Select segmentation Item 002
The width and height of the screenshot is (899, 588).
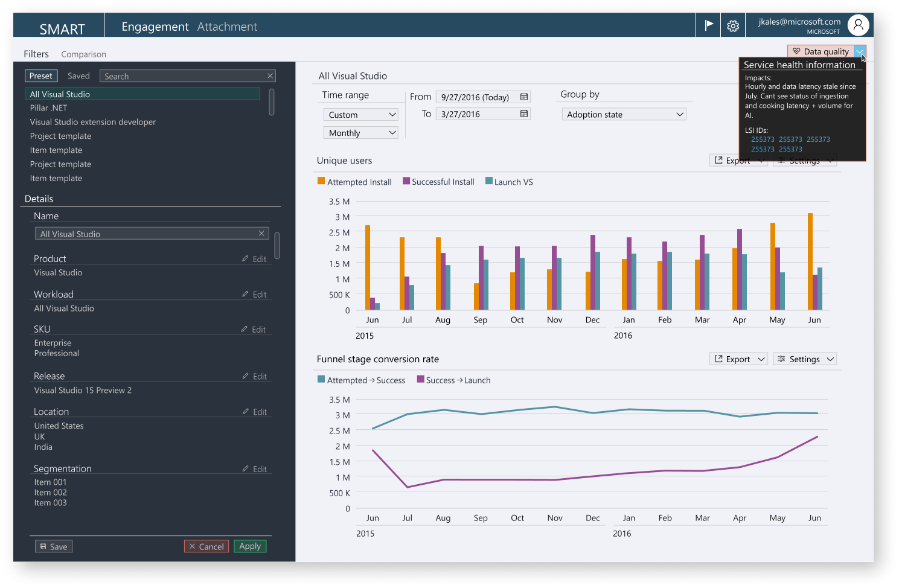coord(51,493)
